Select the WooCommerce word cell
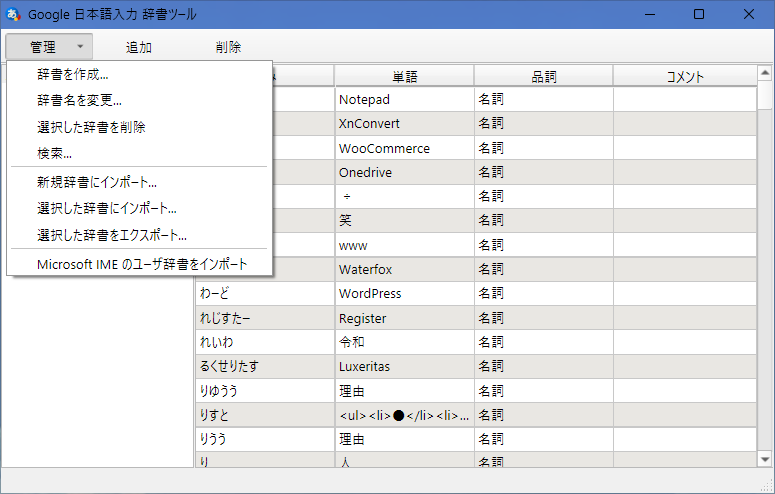The height and width of the screenshot is (494, 775). [404, 148]
